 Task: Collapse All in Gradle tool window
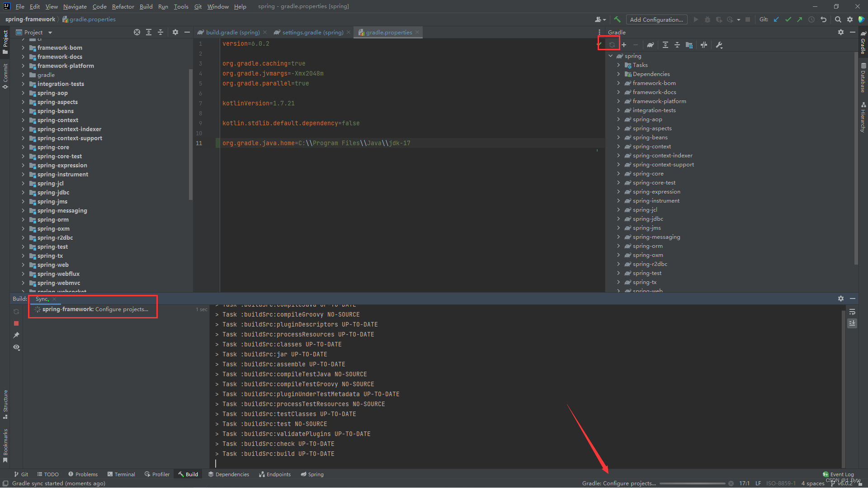[x=677, y=45]
